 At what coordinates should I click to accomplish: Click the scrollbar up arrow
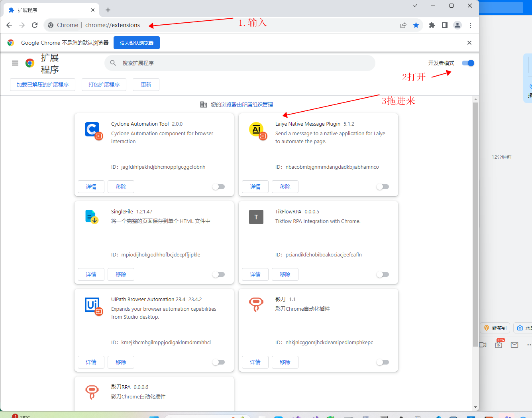pyautogui.click(x=475, y=99)
